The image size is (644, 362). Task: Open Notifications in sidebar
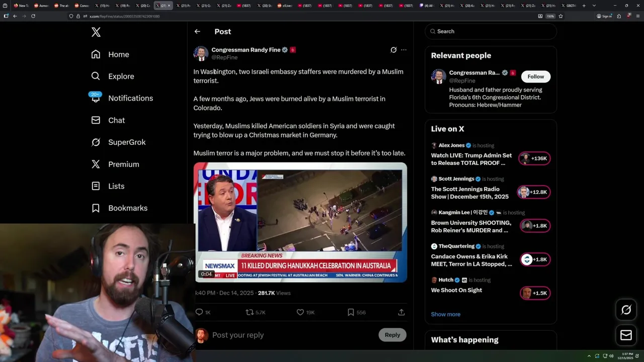[122, 98]
